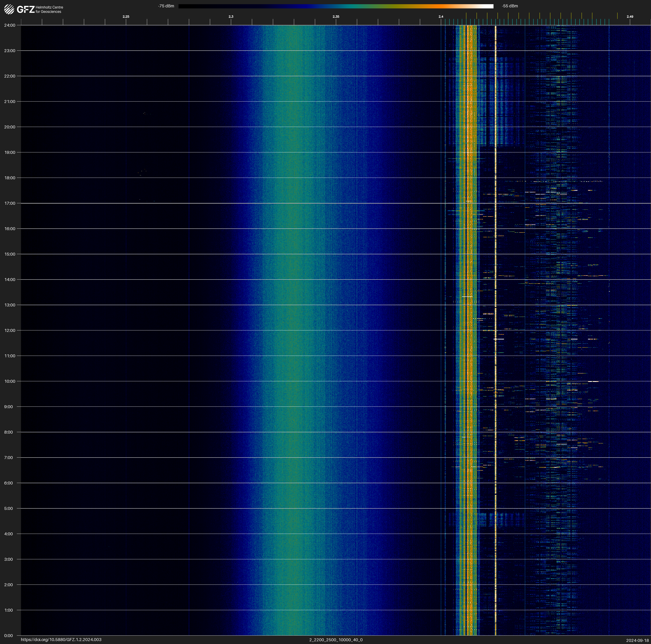Click the 2024-09-18 date label
The image size is (651, 644).
(x=638, y=640)
